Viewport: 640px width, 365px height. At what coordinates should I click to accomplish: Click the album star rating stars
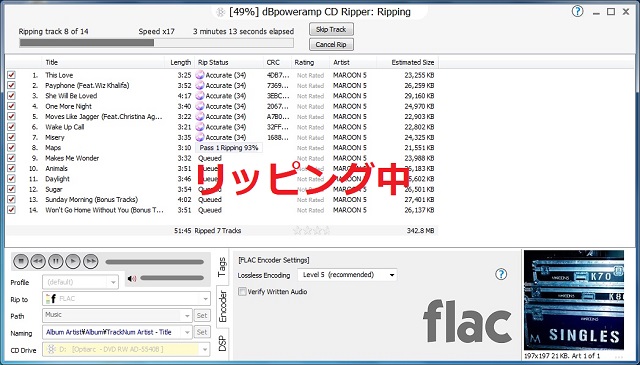[311, 231]
